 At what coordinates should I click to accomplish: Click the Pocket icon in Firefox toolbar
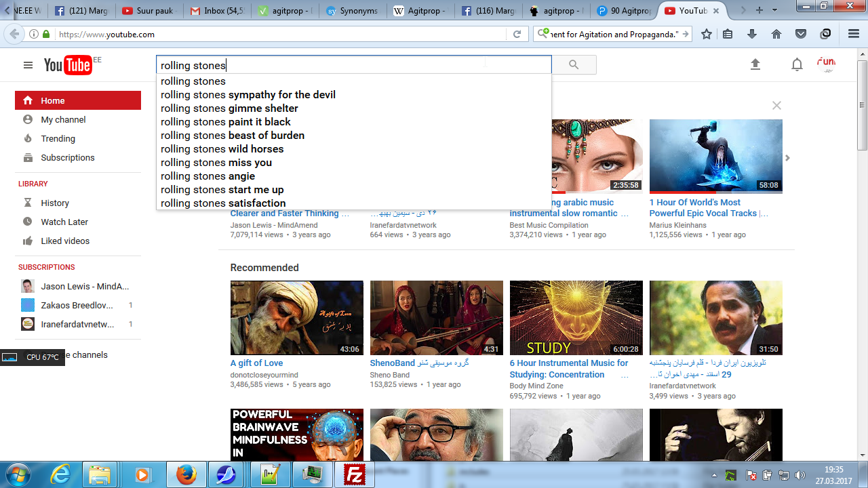pyautogui.click(x=801, y=34)
